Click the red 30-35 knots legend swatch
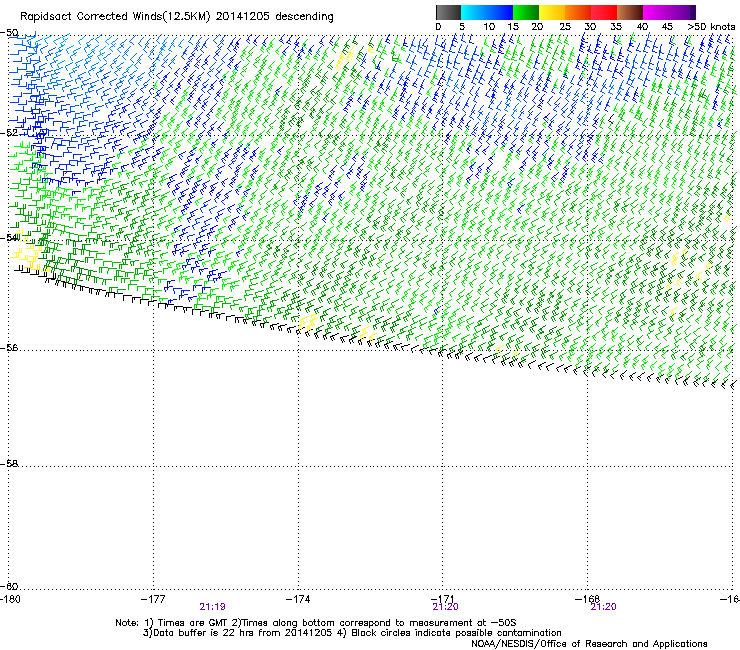Viewport: 740px width, 650px height. 604,12
